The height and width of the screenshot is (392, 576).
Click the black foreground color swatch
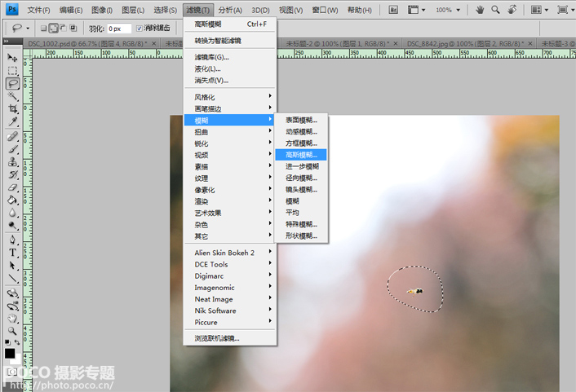pyautogui.click(x=10, y=354)
